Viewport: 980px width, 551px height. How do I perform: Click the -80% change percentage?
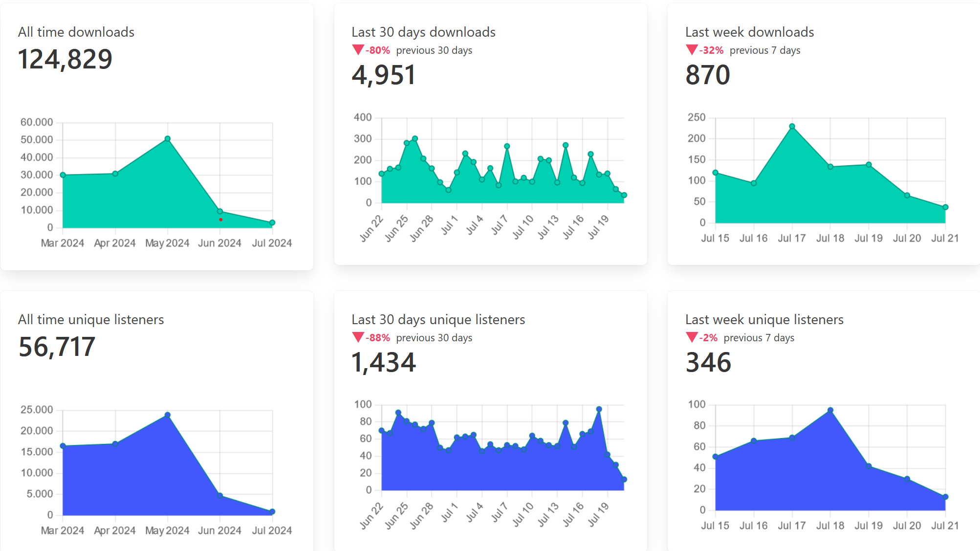(378, 50)
